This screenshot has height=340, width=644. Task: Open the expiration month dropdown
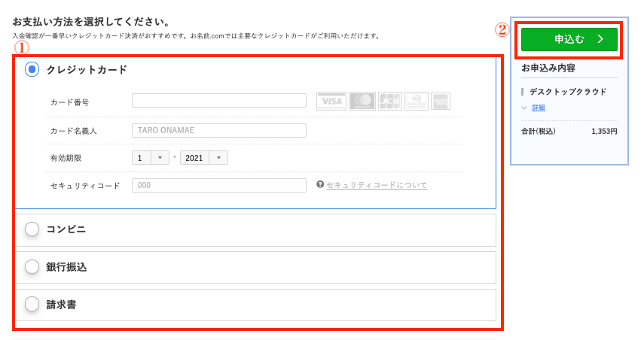pos(151,158)
